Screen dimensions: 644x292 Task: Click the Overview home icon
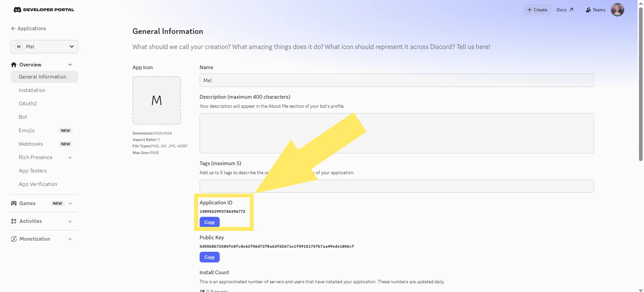(x=14, y=65)
